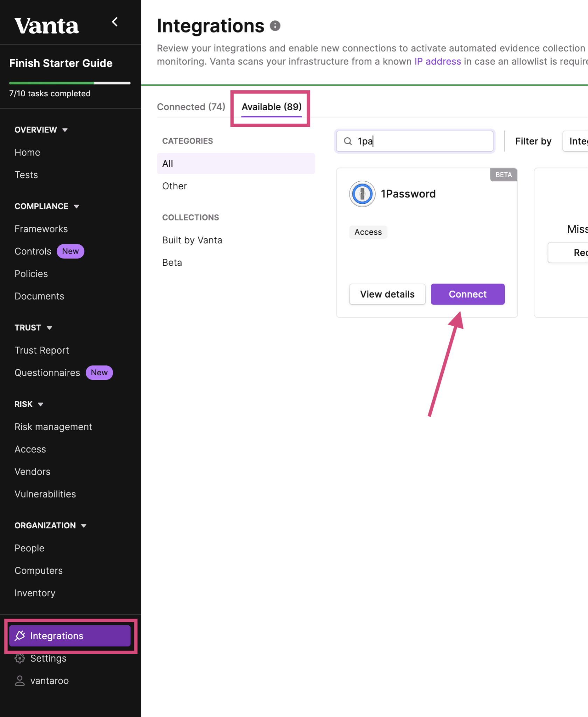Click the Settings gear icon
Image resolution: width=588 pixels, height=717 pixels.
pos(20,658)
